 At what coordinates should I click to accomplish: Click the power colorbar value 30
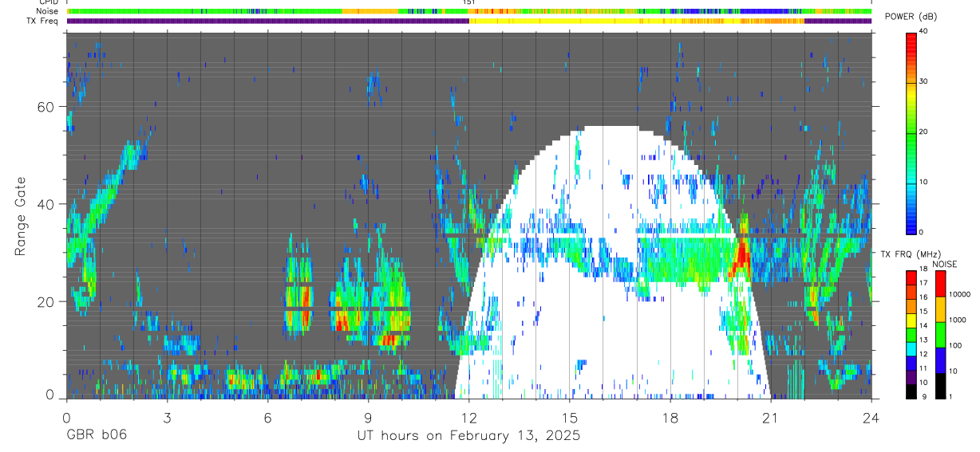click(924, 81)
